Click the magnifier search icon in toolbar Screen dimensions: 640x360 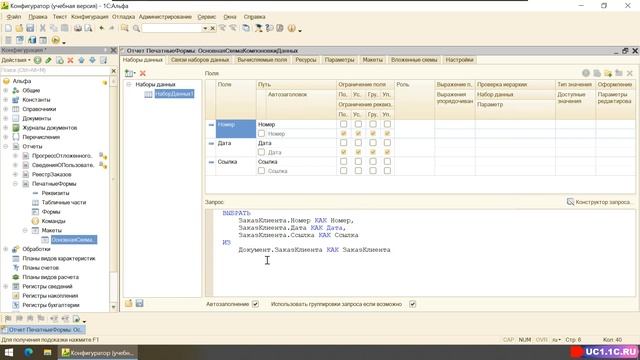pyautogui.click(x=136, y=29)
